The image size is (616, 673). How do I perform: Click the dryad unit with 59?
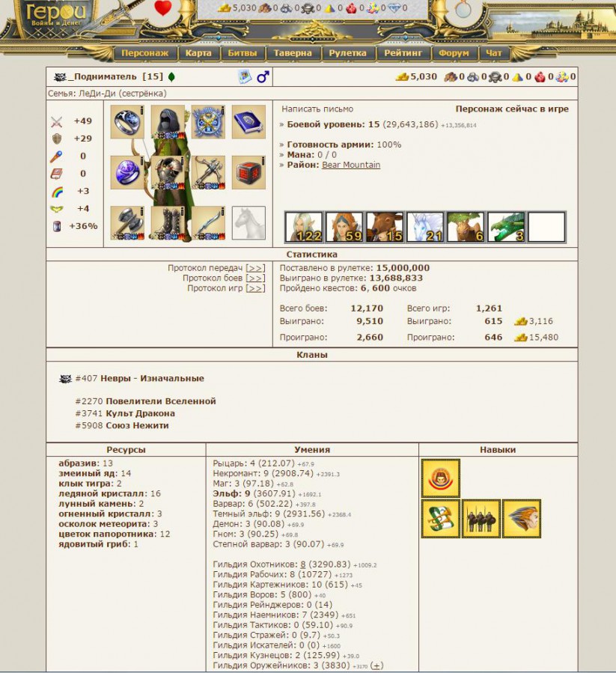344,227
